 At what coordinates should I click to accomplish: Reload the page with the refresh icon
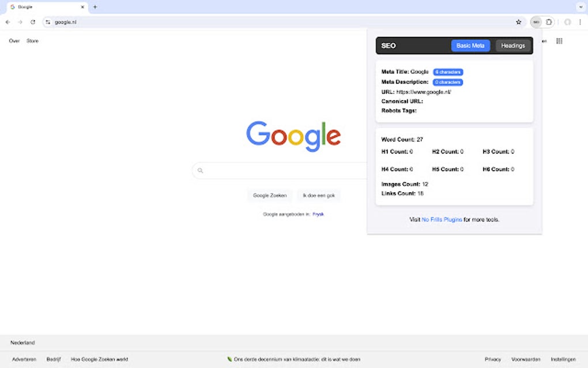33,21
